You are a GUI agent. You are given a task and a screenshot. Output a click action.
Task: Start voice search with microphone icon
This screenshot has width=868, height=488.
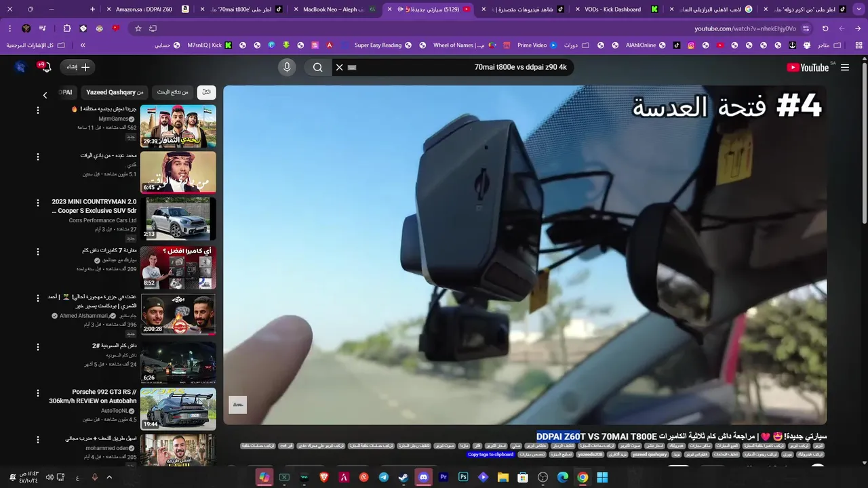(287, 67)
